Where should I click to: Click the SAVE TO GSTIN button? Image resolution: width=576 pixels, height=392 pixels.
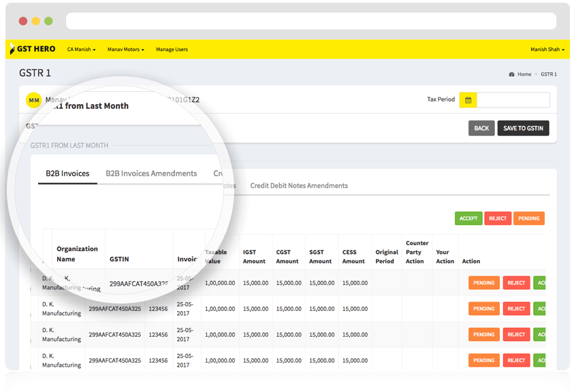tap(523, 128)
